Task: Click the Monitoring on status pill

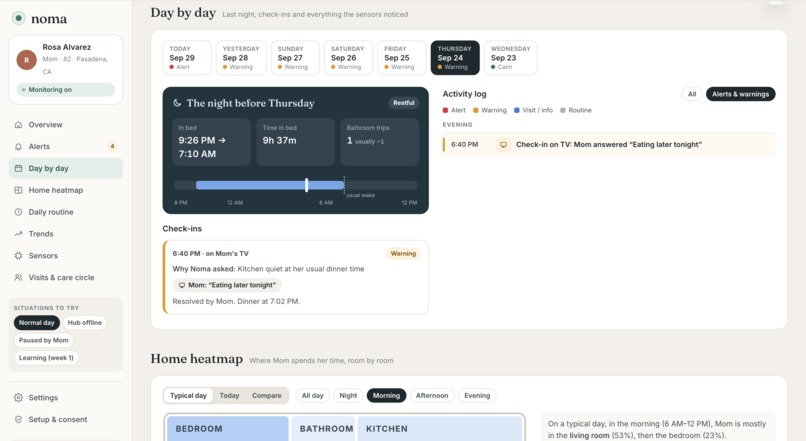Action: pyautogui.click(x=66, y=89)
